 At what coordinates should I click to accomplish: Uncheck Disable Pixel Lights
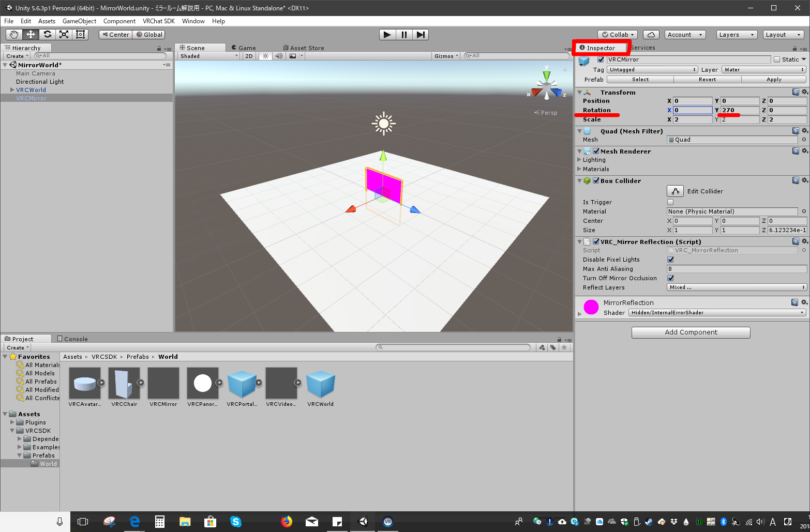tap(670, 260)
